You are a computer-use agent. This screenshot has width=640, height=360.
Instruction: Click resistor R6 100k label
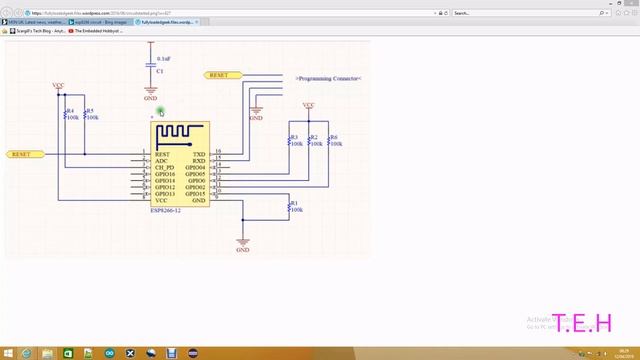[336, 141]
